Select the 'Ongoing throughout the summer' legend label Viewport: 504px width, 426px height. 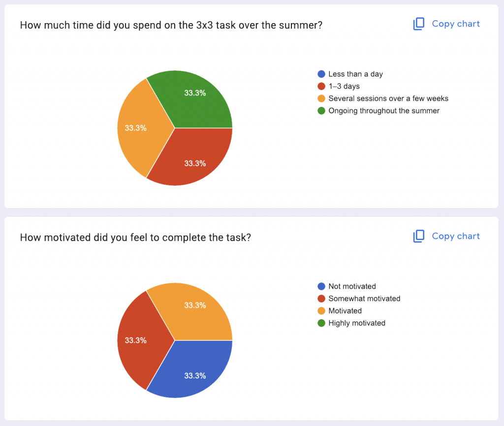tap(384, 111)
